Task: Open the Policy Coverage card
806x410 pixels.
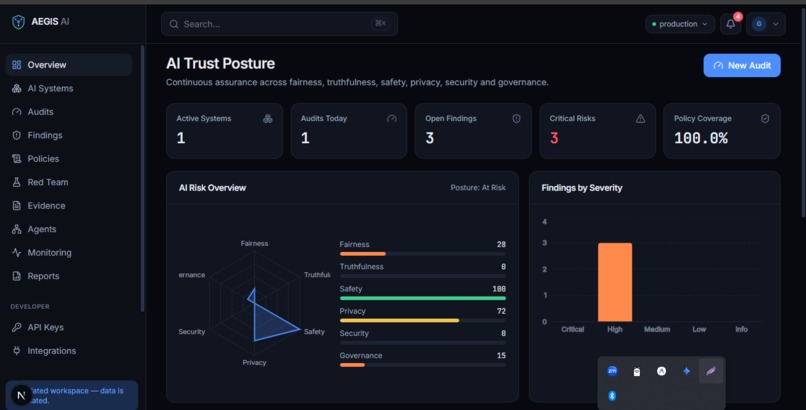Action: coord(722,131)
